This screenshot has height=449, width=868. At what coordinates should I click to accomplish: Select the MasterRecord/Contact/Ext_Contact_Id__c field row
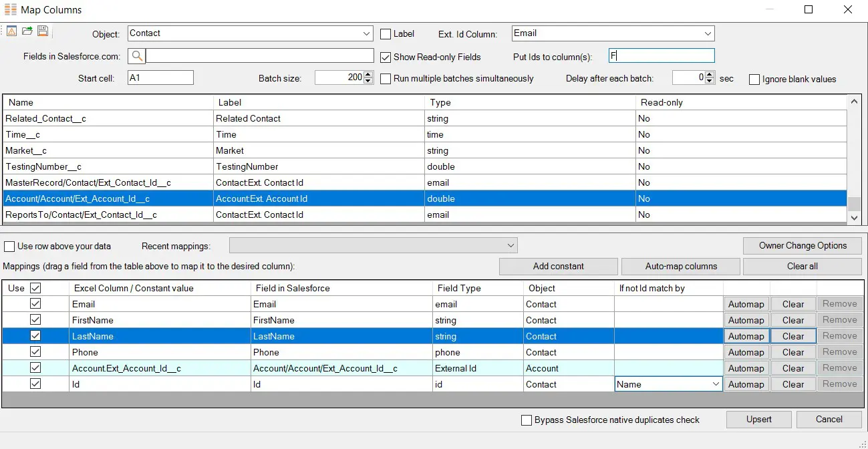point(425,182)
